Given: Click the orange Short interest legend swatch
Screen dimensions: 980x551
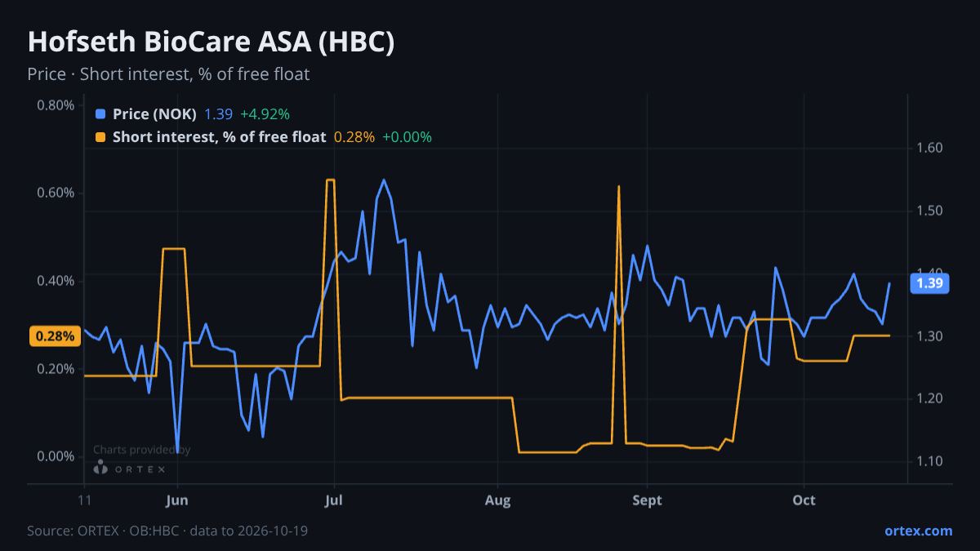Looking at the screenshot, I should coord(100,137).
